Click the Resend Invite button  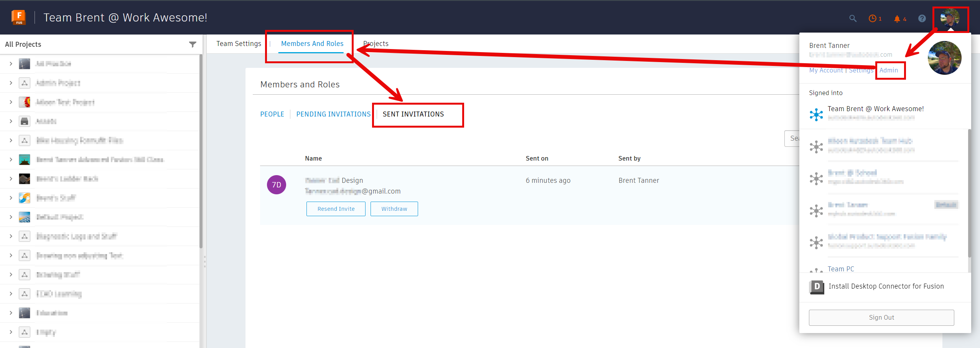tap(336, 208)
